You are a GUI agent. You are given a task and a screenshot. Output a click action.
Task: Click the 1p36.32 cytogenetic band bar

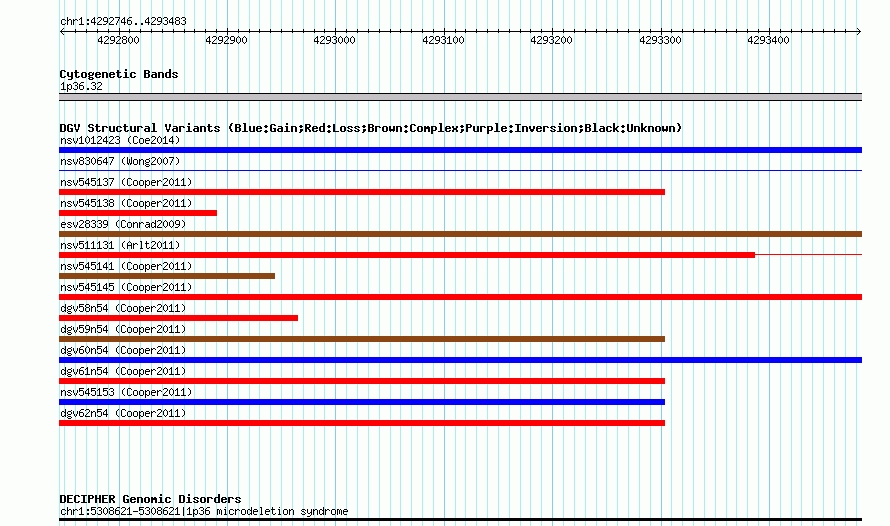[460, 97]
